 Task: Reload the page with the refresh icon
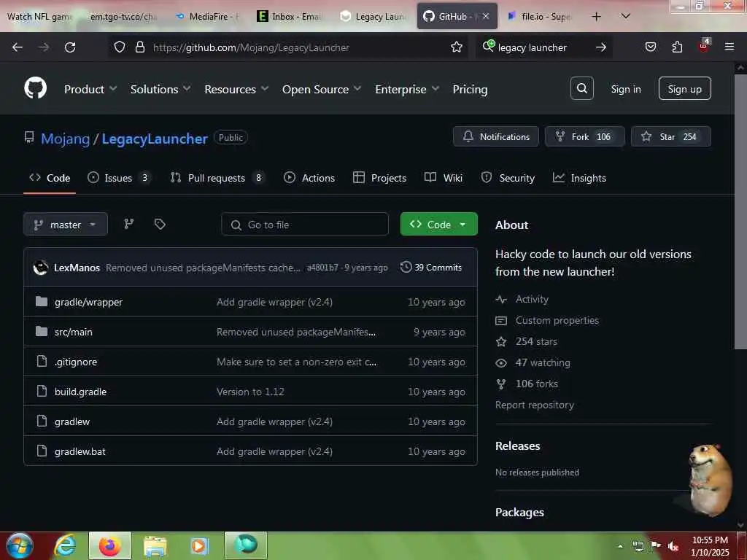click(x=70, y=47)
